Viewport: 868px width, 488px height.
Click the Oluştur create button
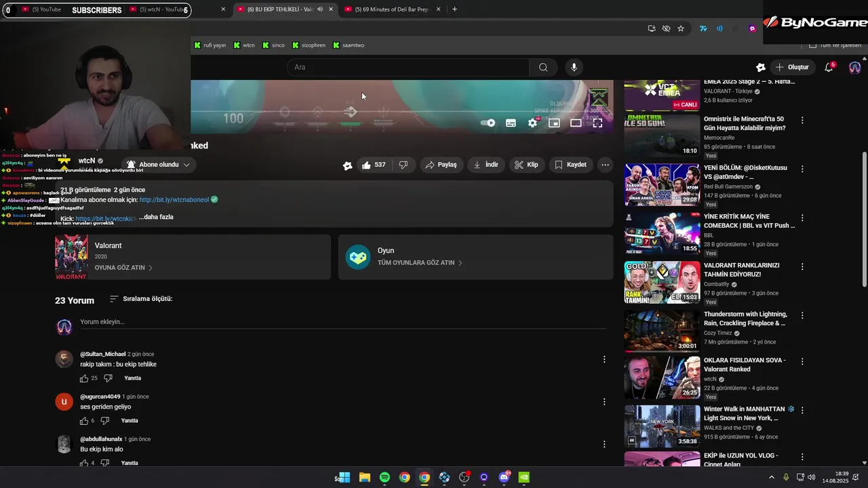pos(792,67)
